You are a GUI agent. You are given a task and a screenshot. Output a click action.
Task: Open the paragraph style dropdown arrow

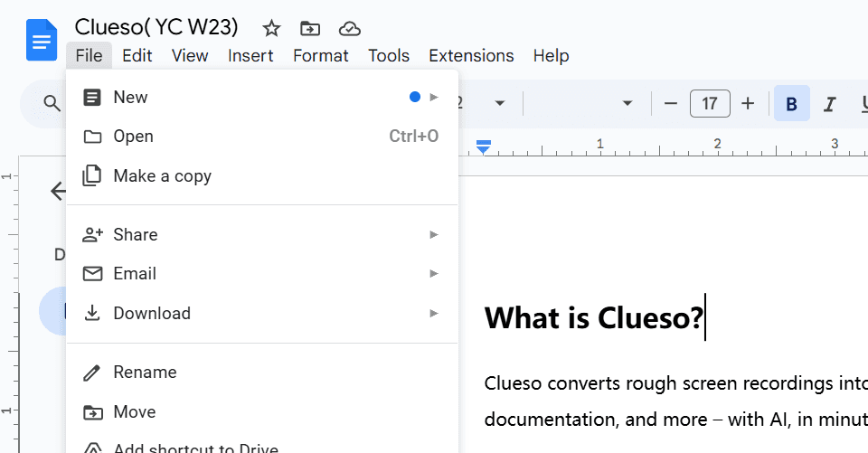click(x=499, y=103)
